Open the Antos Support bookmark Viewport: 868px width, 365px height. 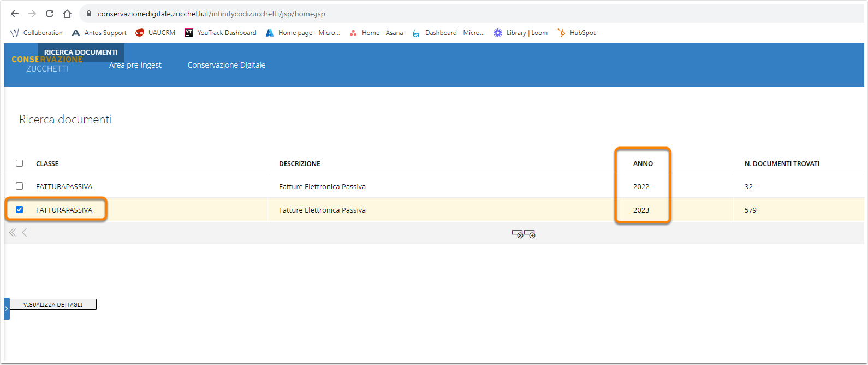click(x=99, y=33)
